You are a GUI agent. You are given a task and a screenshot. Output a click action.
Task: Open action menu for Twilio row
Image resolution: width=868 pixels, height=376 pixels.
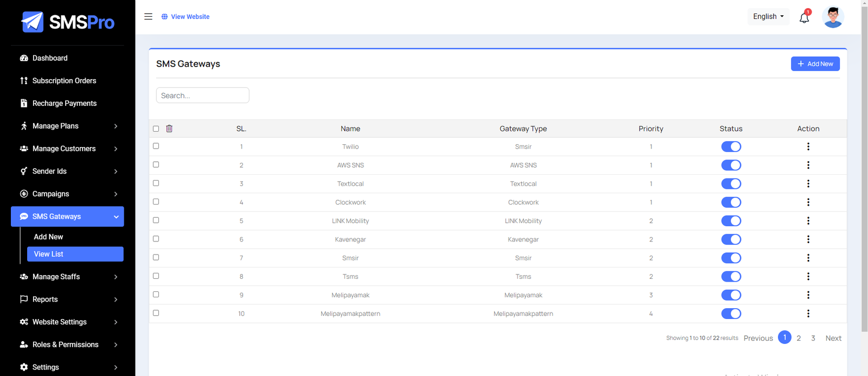[808, 146]
